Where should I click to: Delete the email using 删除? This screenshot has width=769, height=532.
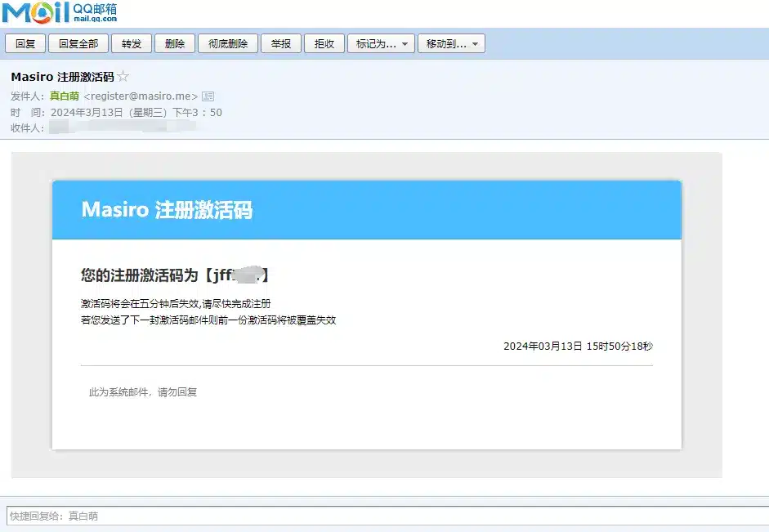click(x=174, y=44)
